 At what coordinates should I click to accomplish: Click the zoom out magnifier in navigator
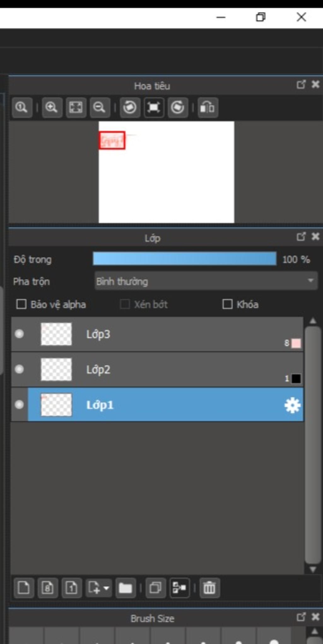click(100, 108)
